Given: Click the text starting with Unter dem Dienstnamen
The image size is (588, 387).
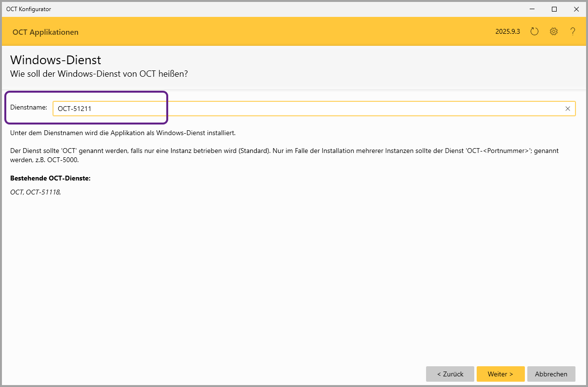Looking at the screenshot, I should 122,133.
